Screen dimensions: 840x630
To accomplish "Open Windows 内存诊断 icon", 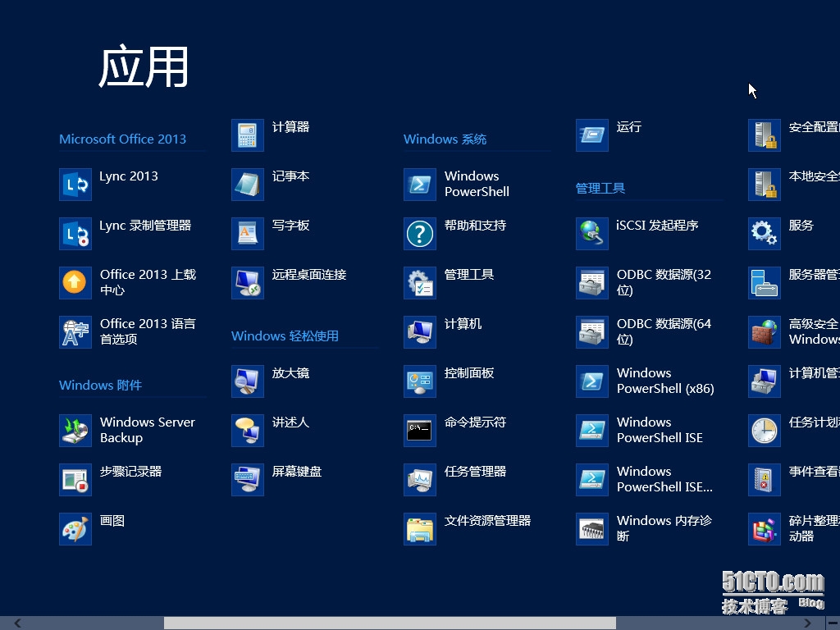I will [x=592, y=529].
